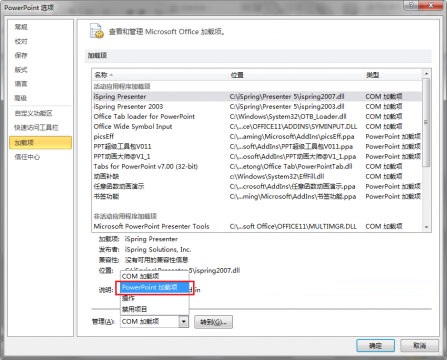This screenshot has width=447, height=360.
Task: Select the PPT动画大师@V1_1 add-in row
Action: click(x=257, y=157)
